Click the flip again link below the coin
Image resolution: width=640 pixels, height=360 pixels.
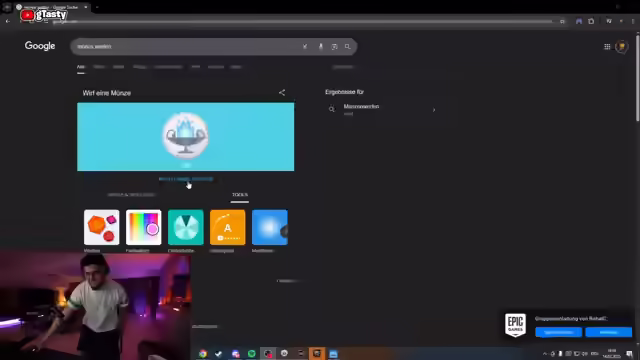[x=186, y=179]
